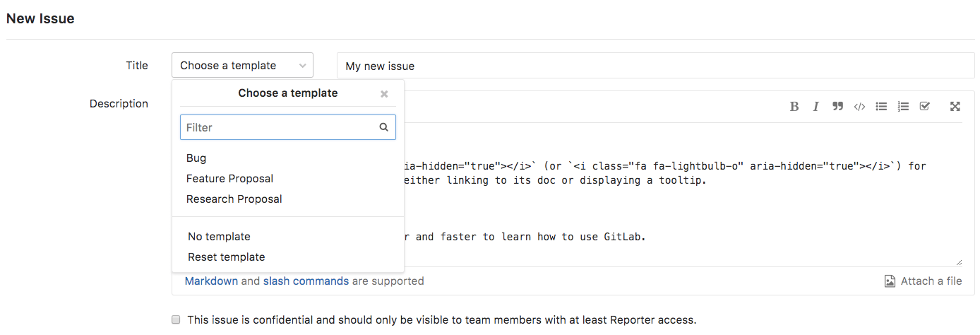Enable the confidential issue checkbox
This screenshot has height=335, width=980.
click(177, 320)
